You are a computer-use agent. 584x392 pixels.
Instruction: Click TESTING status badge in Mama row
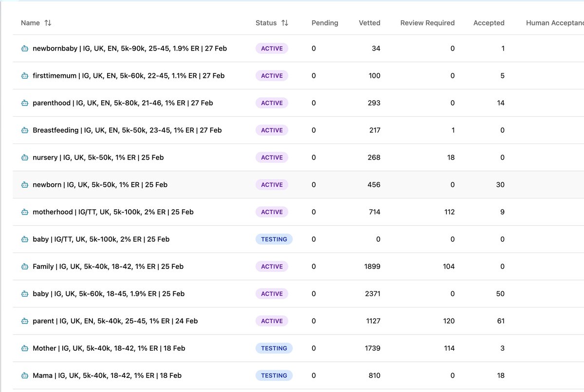(274, 375)
